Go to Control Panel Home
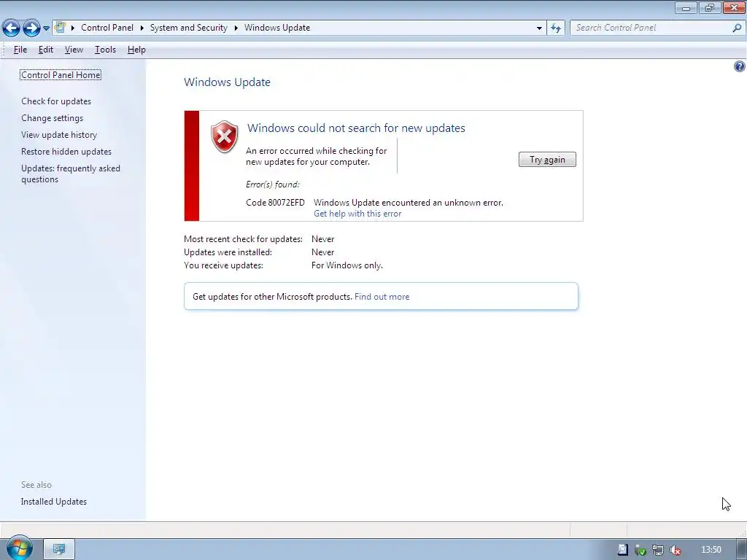This screenshot has height=560, width=747. click(x=61, y=75)
